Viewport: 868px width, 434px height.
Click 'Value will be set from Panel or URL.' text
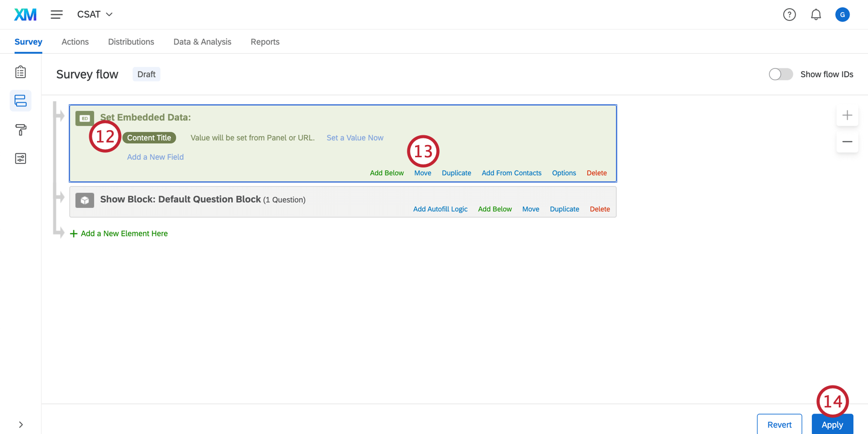[x=252, y=138]
